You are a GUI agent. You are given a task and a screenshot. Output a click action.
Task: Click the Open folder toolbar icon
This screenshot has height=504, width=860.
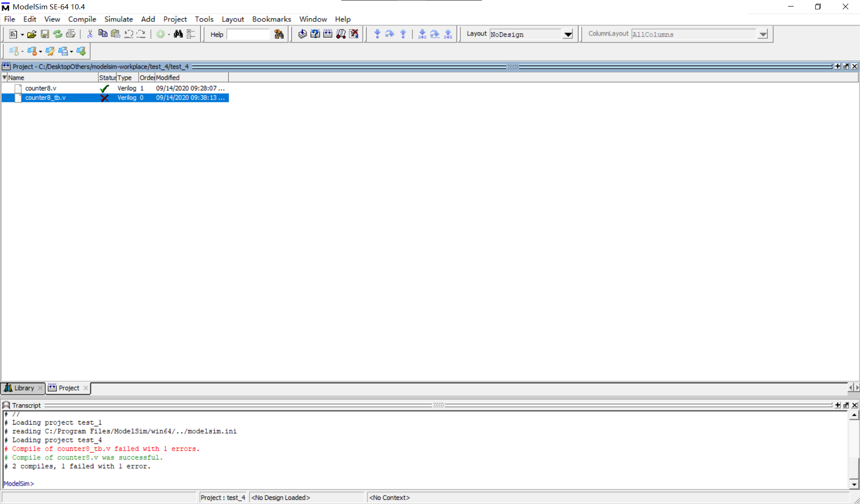coord(32,34)
